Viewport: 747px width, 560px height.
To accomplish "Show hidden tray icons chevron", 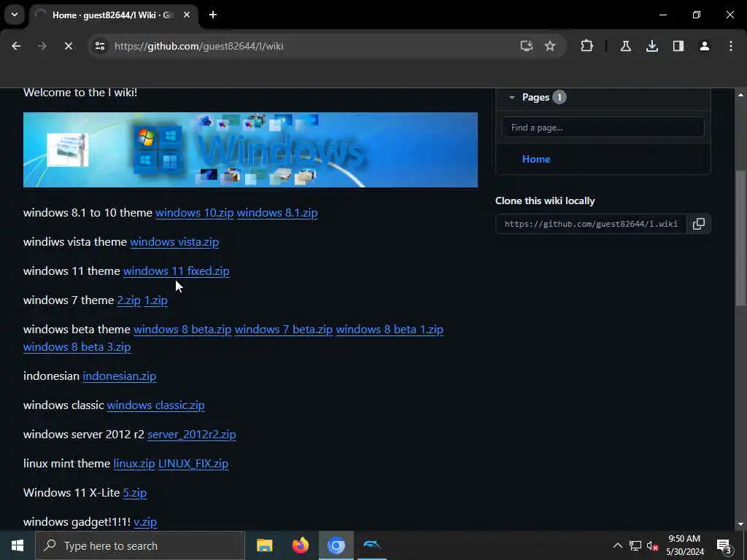I will 617,545.
